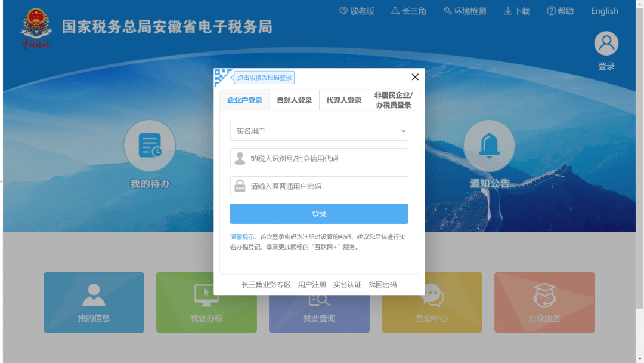Image resolution: width=644 pixels, height=363 pixels.
Task: Open the 我的待办 pending tasks icon
Action: coord(148,145)
